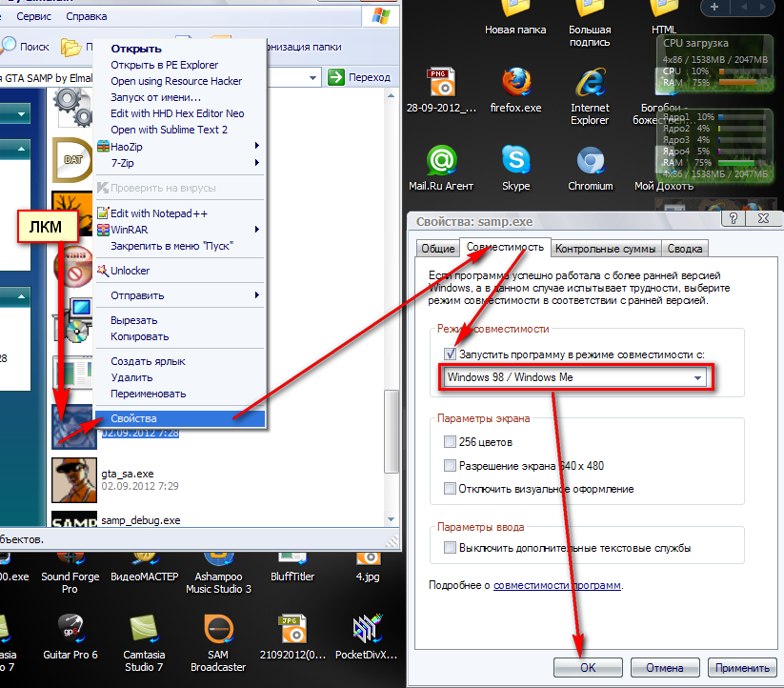This screenshot has height=688, width=784.
Task: Enable the 256 цветов checkbox
Action: 450,441
